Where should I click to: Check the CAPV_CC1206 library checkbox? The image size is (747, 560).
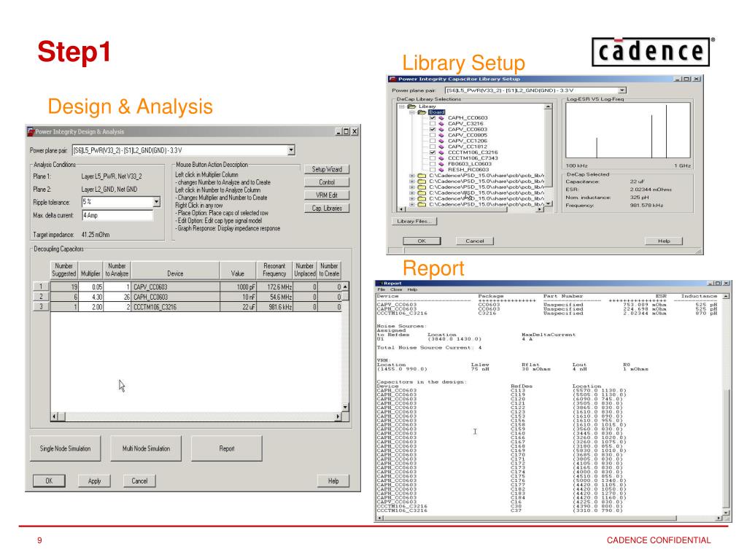(433, 141)
